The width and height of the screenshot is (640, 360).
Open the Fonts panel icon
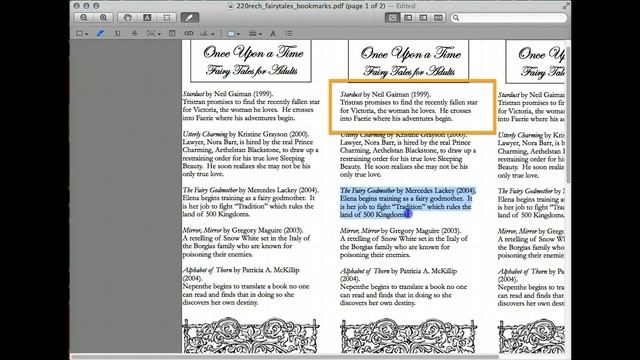pyautogui.click(x=273, y=33)
